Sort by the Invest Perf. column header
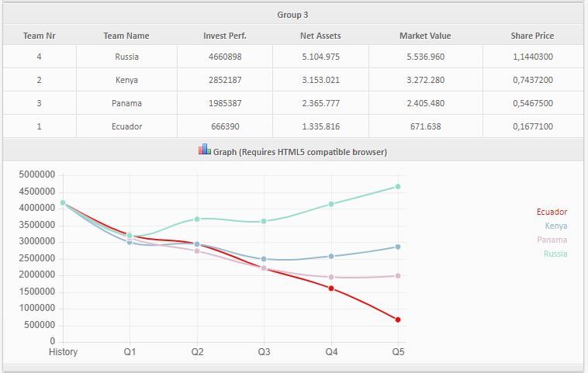 pyautogui.click(x=225, y=36)
